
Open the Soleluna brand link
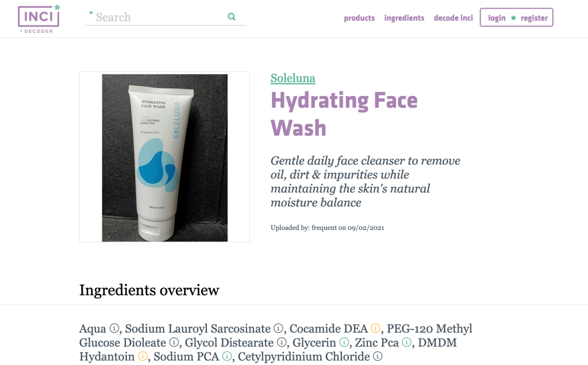(x=293, y=78)
